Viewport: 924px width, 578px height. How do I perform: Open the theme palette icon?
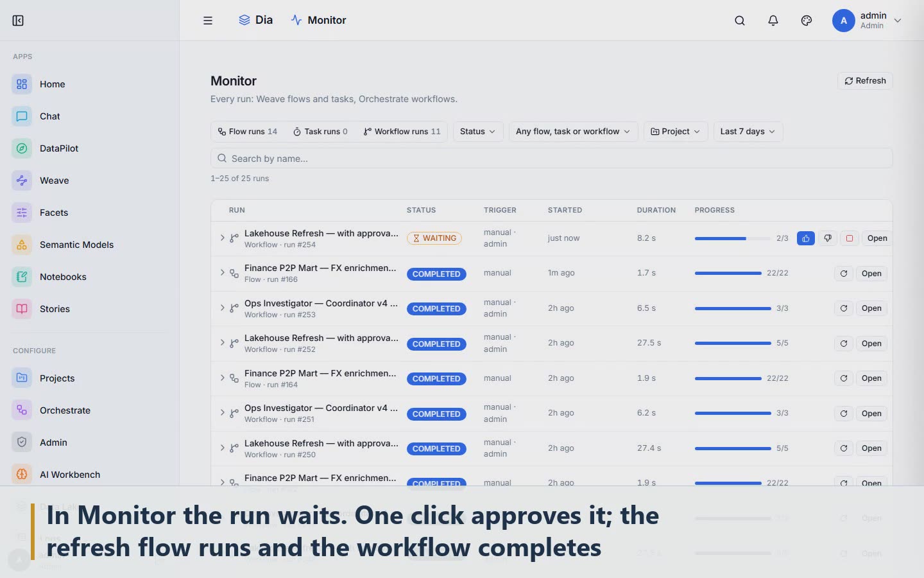(x=807, y=21)
